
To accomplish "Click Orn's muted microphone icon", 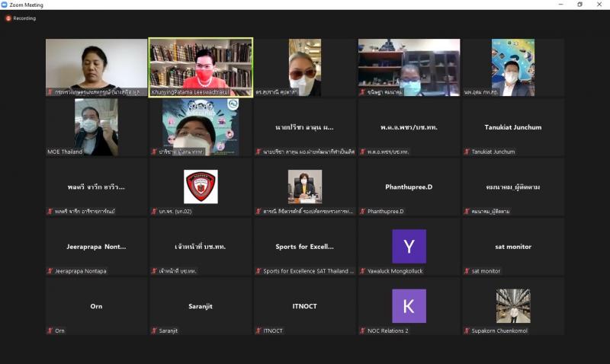I will pyautogui.click(x=50, y=330).
